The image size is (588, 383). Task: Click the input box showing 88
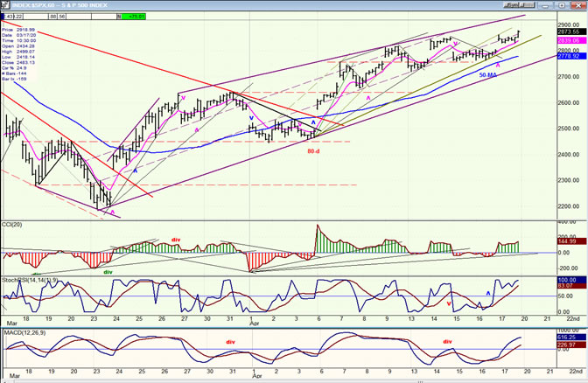point(53,17)
